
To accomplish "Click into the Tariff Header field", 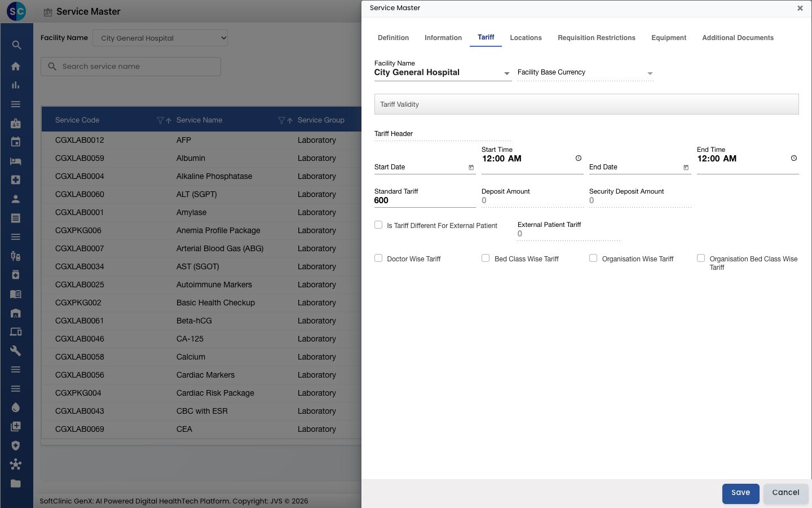I will (x=443, y=134).
